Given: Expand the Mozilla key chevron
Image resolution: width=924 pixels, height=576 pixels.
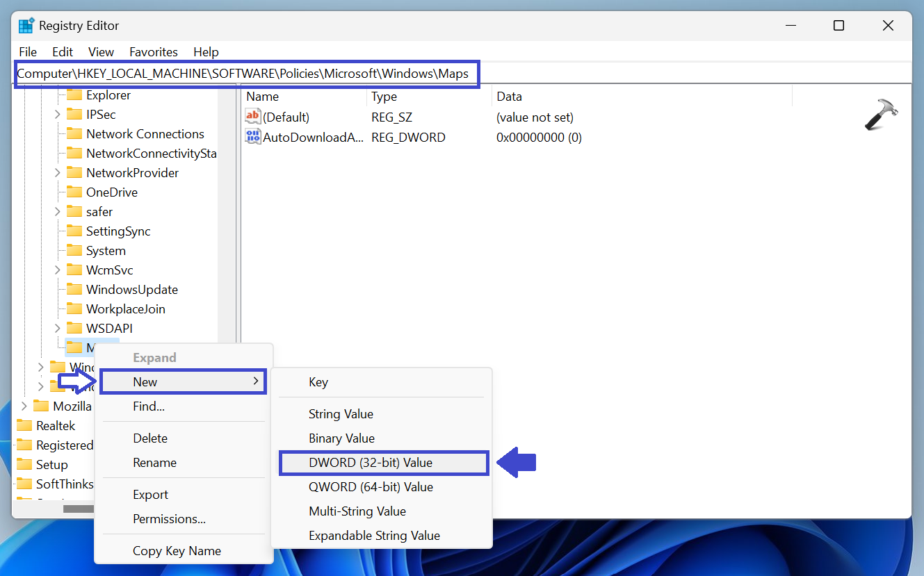Looking at the screenshot, I should (24, 406).
